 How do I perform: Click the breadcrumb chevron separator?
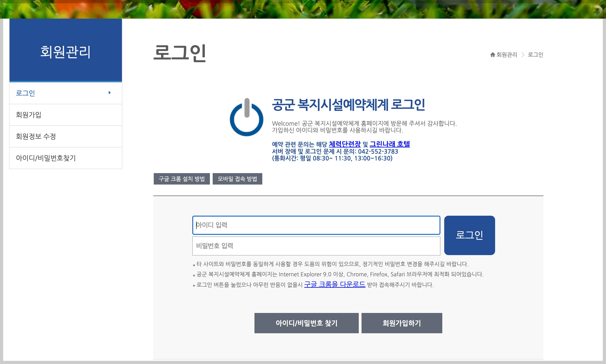click(523, 55)
